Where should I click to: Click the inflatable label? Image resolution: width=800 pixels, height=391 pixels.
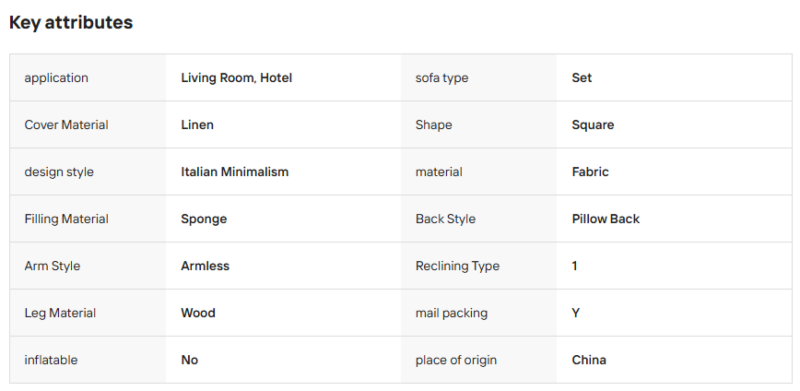point(51,360)
